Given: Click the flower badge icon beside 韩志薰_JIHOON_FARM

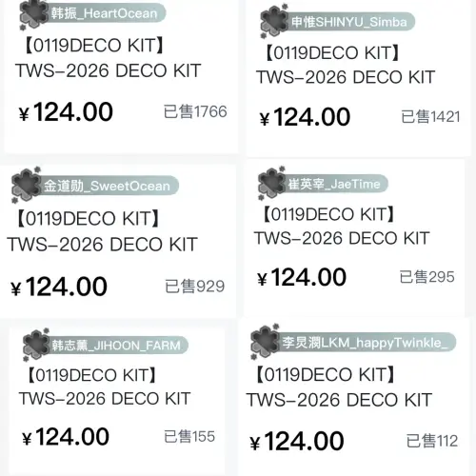Looking at the screenshot, I should coord(36,345).
